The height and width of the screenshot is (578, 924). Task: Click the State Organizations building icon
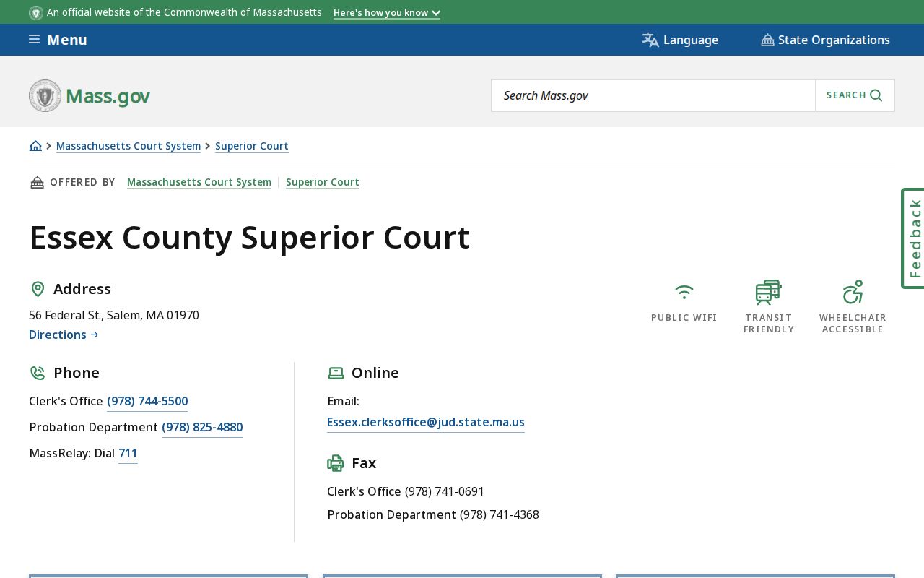(x=767, y=40)
